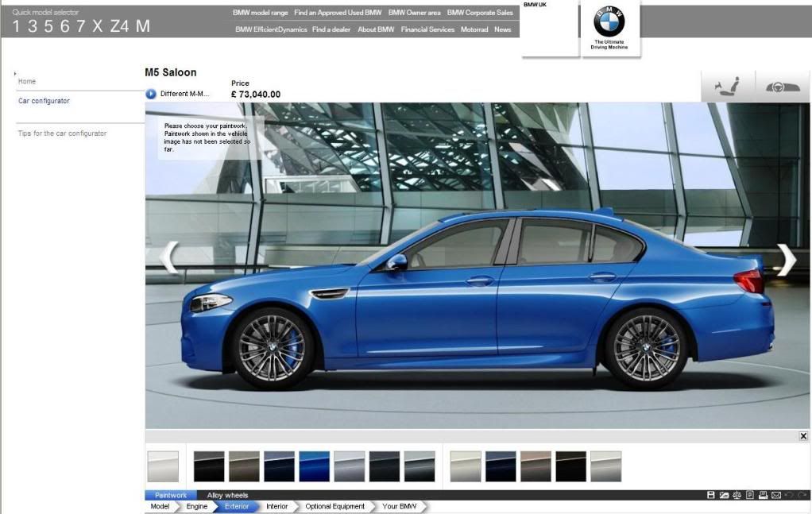
Task: Click the print icon in bottom bar
Action: (x=763, y=496)
